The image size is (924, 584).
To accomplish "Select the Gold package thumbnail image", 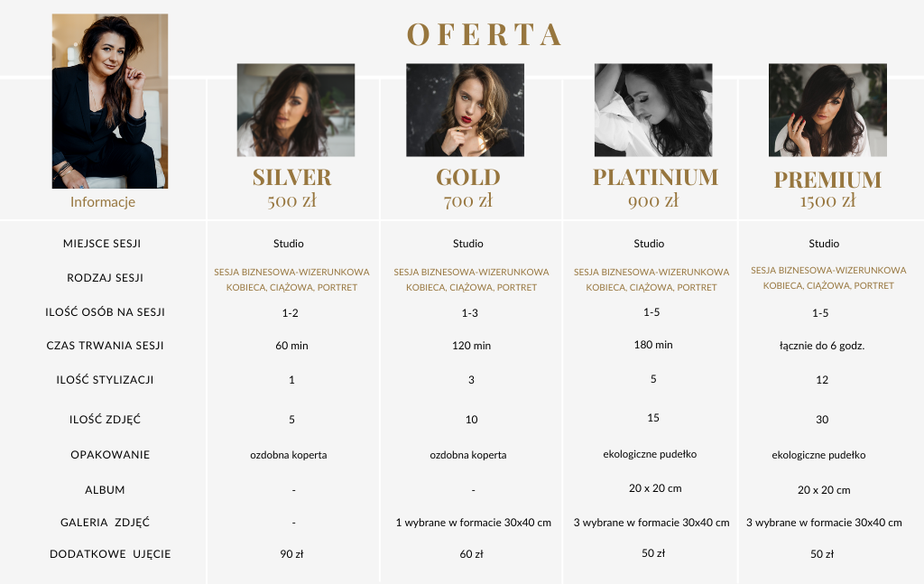I will (x=465, y=110).
